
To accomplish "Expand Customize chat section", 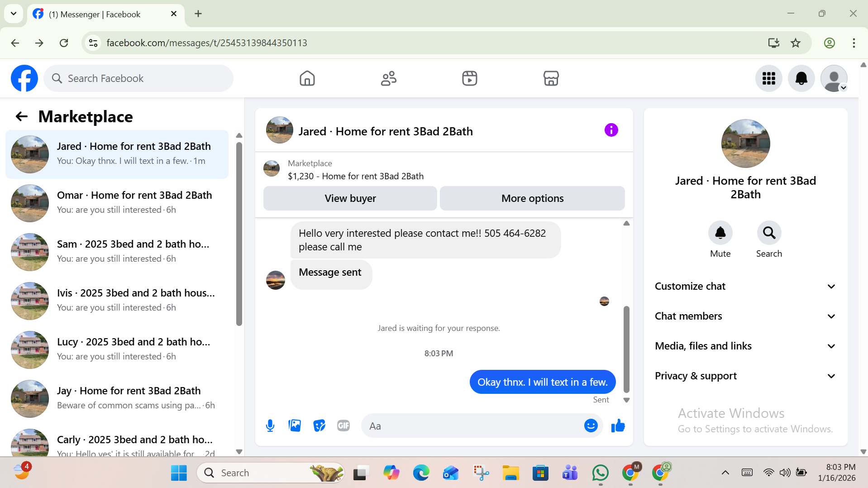I will pyautogui.click(x=745, y=286).
